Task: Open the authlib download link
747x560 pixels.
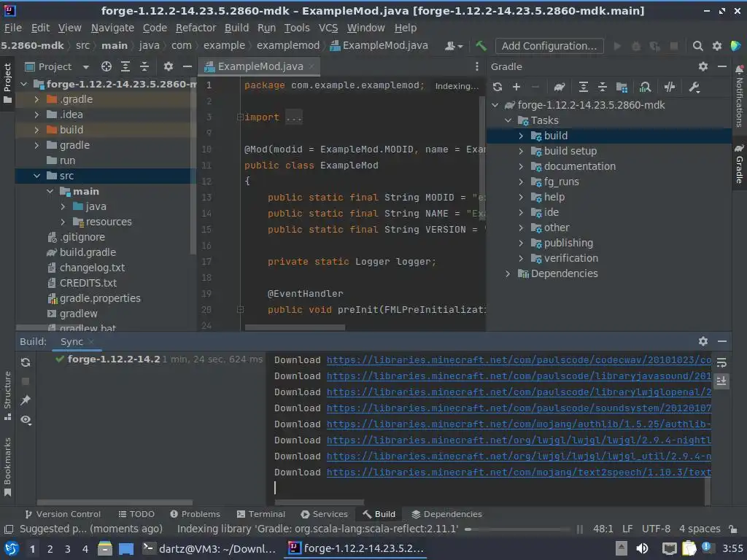Action: 519,424
